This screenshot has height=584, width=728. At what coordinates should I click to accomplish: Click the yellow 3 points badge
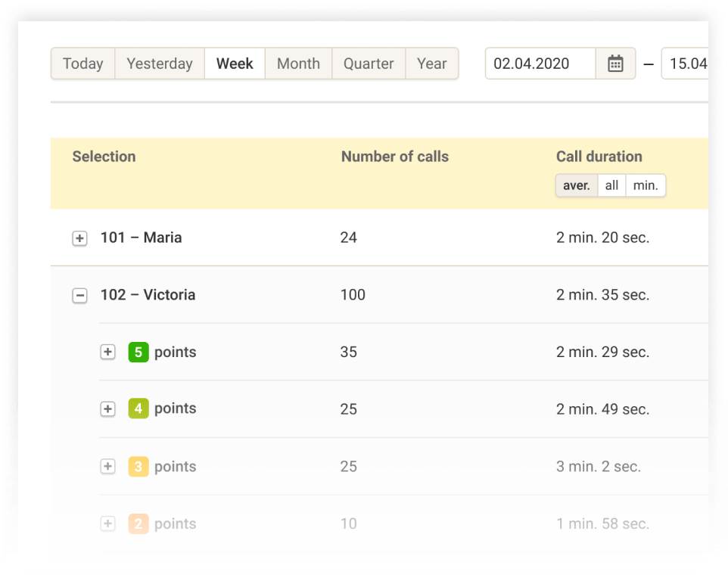tap(138, 467)
